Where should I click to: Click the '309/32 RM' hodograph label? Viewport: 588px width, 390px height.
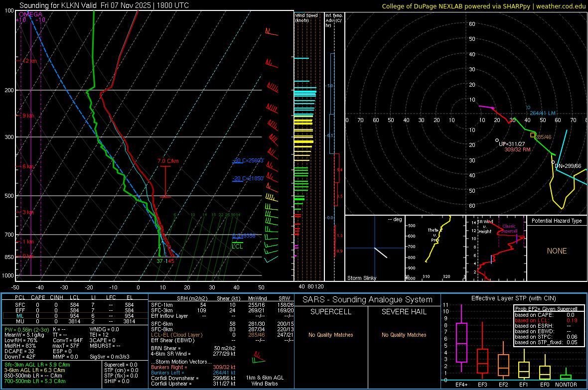tap(518, 149)
